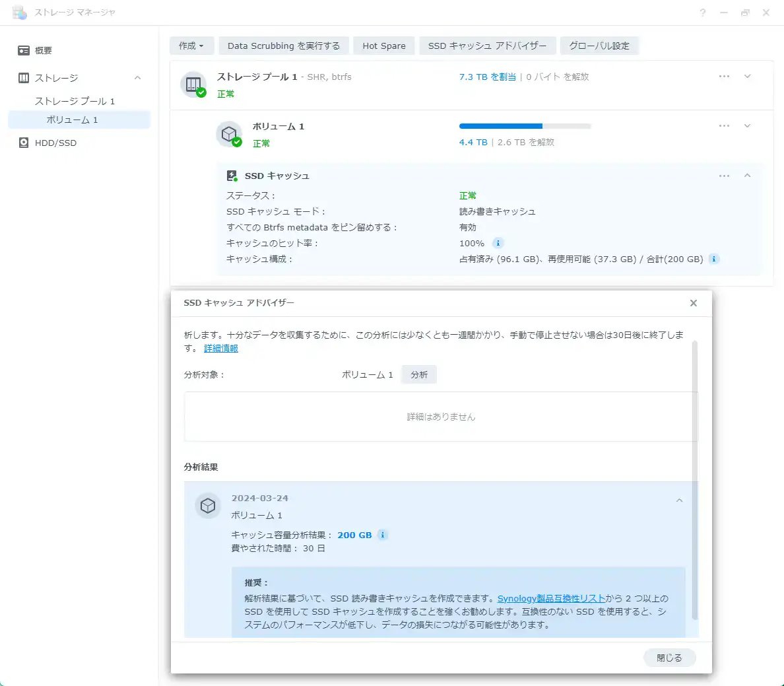Screen dimensions: 784x686
Task: Click info icon next to 200 GB result
Action: (382, 535)
